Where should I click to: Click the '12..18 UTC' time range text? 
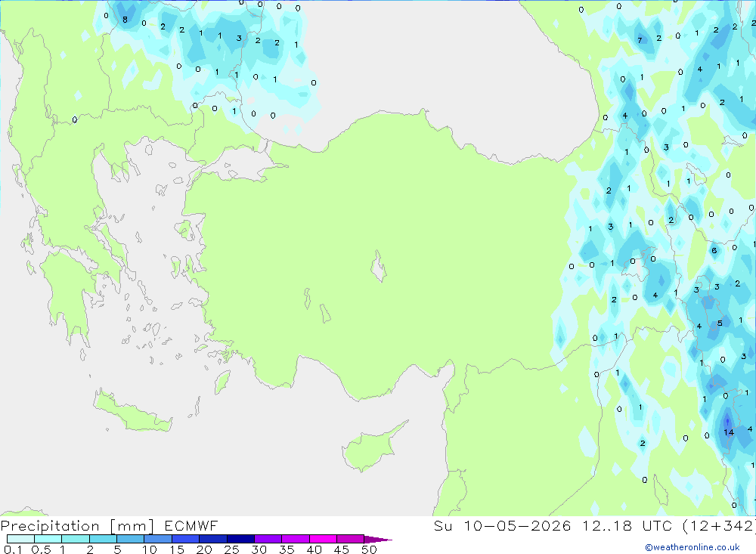pos(627,526)
